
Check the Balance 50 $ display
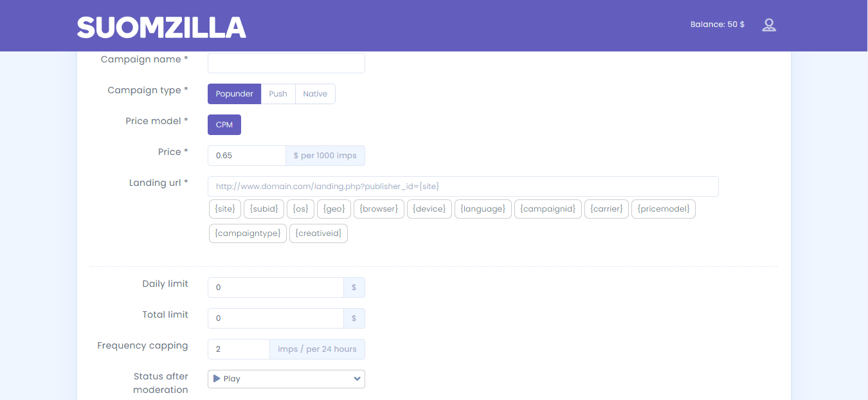click(717, 24)
